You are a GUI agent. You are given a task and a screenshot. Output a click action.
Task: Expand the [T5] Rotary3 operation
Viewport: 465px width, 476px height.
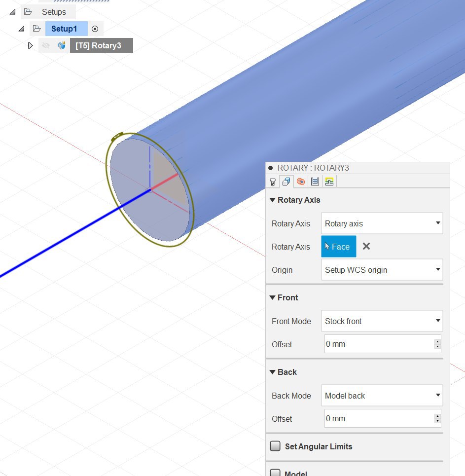point(30,45)
